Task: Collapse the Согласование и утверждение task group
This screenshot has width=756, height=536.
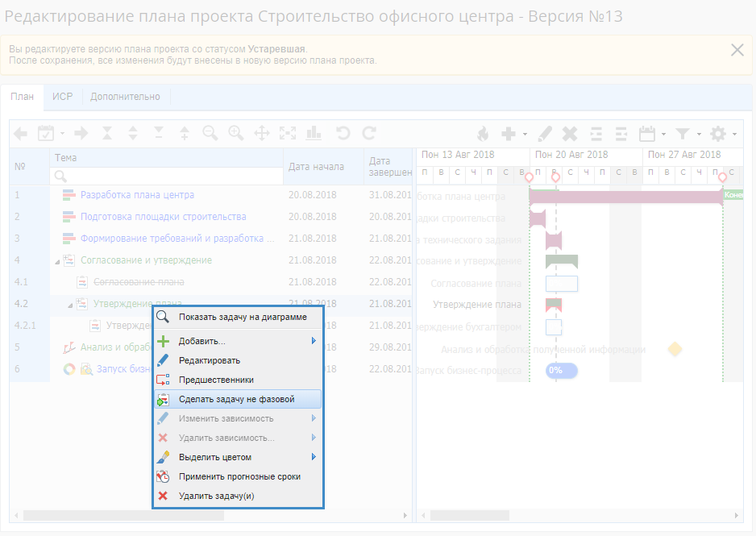Action: coord(57,260)
